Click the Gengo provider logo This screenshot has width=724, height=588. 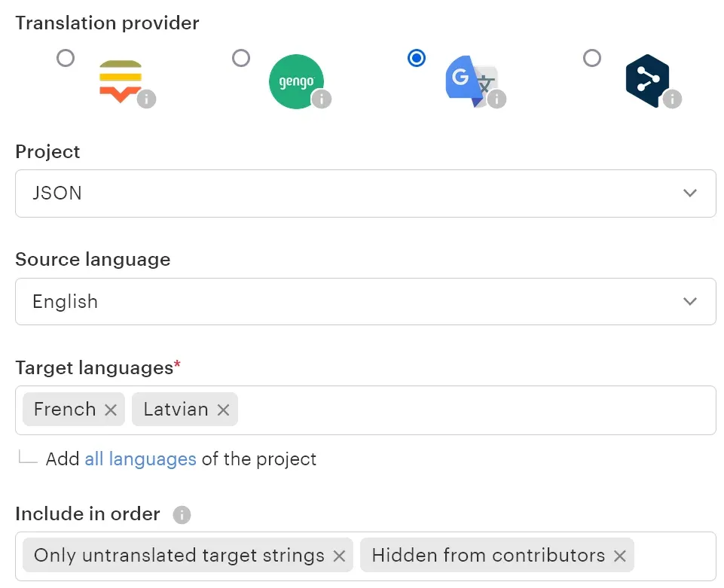pos(295,81)
